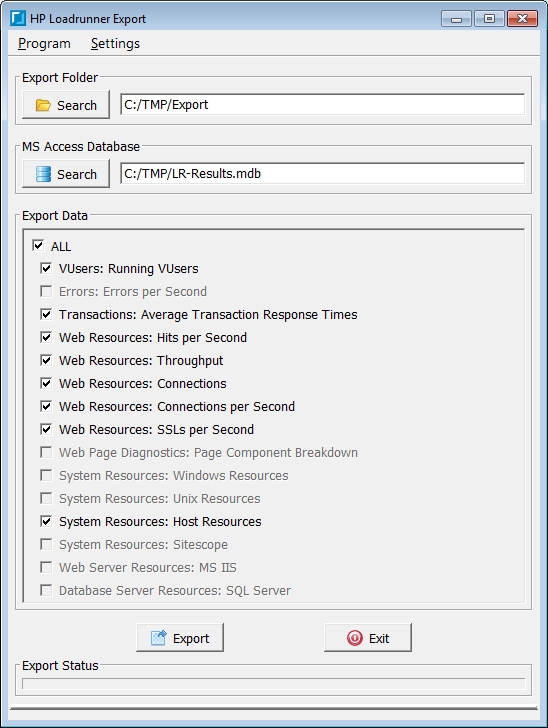Toggle Web Server Resources: MS IIS checkbox
548x728 pixels.
tap(46, 567)
